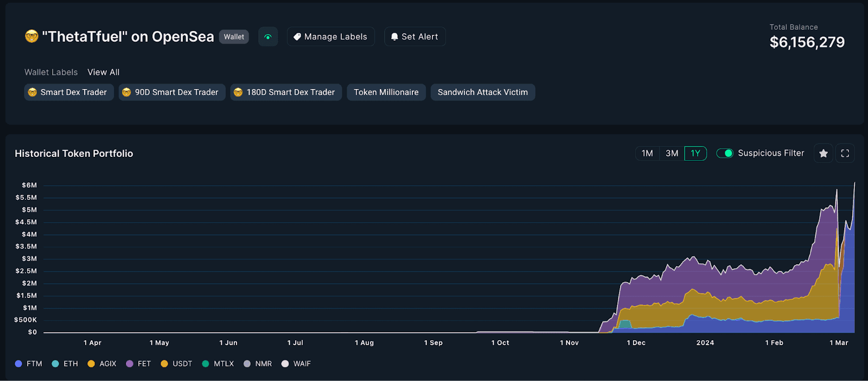The width and height of the screenshot is (868, 381).
Task: Click the Suspicious Filter text label
Action: 771,154
